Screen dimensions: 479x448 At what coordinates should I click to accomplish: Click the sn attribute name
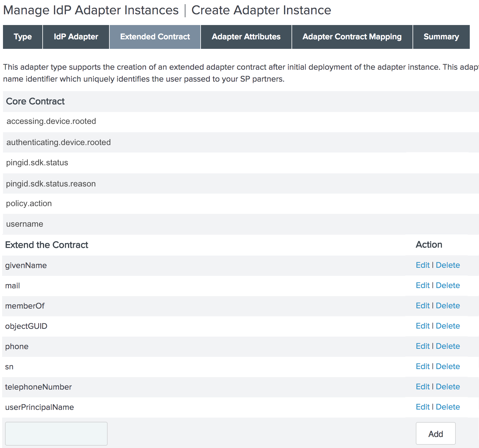click(9, 367)
